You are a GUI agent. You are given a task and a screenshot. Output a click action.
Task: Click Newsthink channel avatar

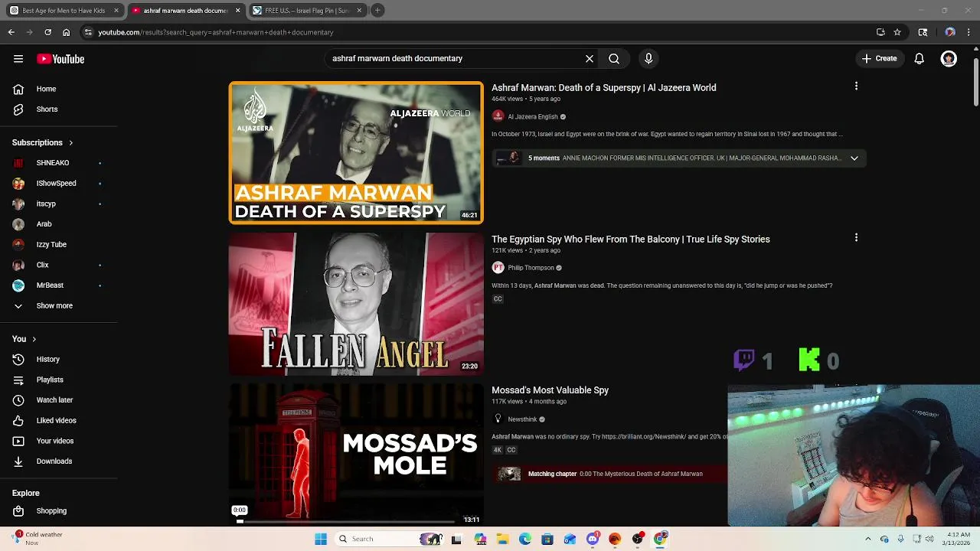[498, 419]
